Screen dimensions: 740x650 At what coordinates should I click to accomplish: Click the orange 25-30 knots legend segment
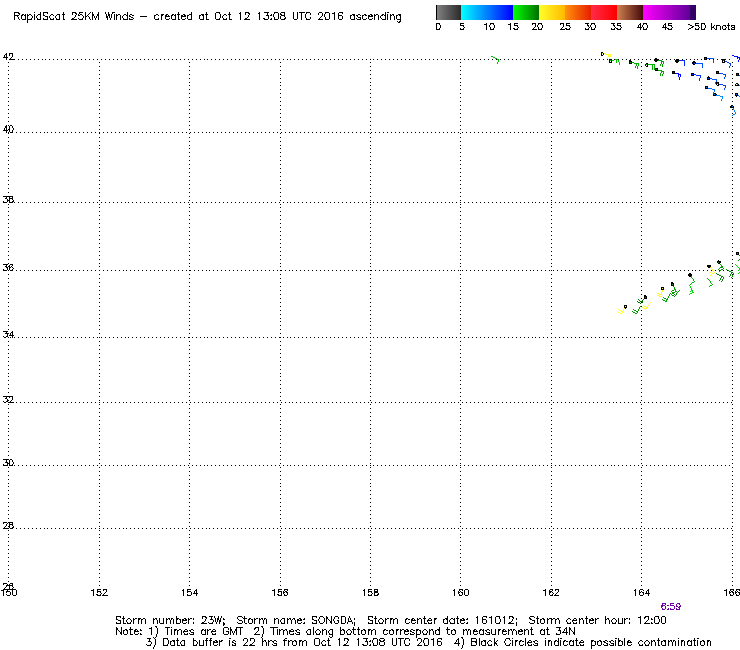coord(578,12)
